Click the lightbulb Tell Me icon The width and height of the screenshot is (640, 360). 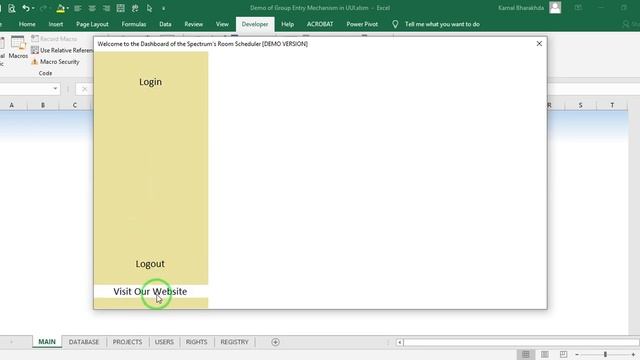[395, 24]
